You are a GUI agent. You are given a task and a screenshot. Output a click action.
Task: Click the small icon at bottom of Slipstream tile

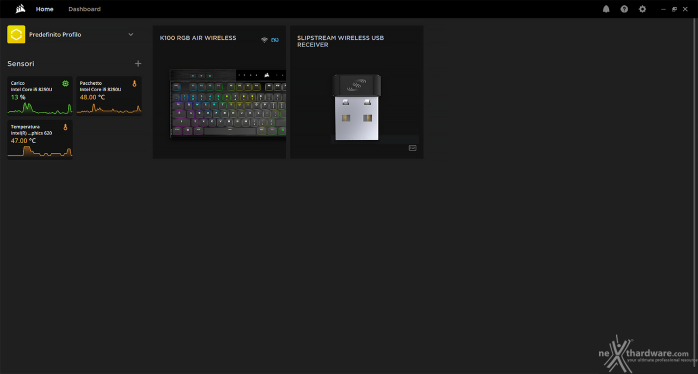(x=413, y=148)
